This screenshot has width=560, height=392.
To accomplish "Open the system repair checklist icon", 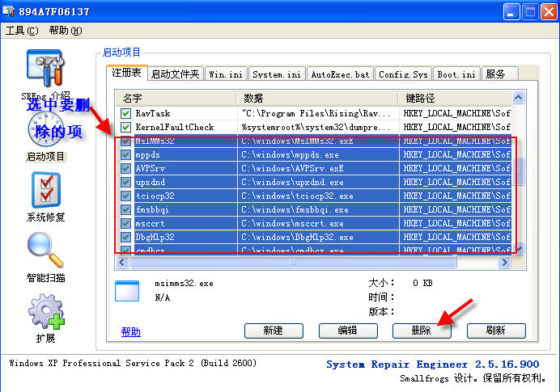I will tap(45, 190).
